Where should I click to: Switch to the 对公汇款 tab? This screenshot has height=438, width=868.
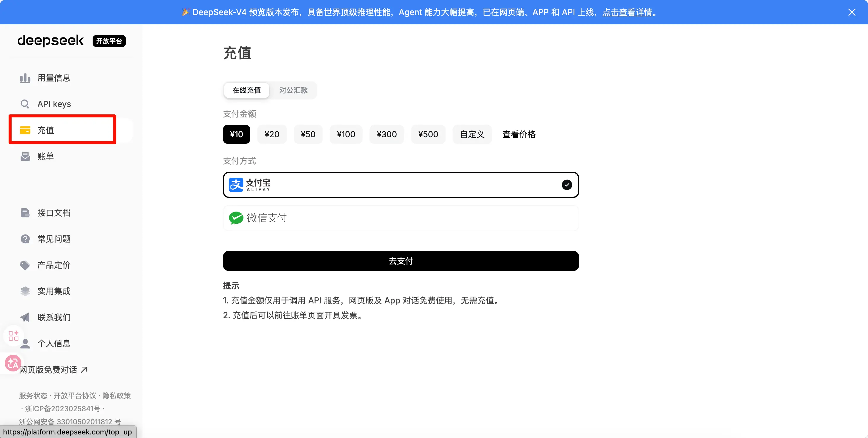pyautogui.click(x=293, y=90)
